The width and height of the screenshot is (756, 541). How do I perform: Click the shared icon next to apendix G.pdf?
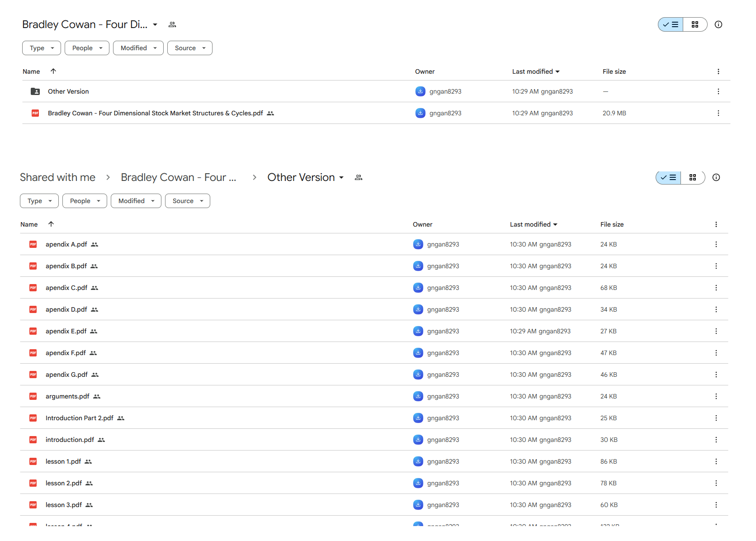[95, 375]
